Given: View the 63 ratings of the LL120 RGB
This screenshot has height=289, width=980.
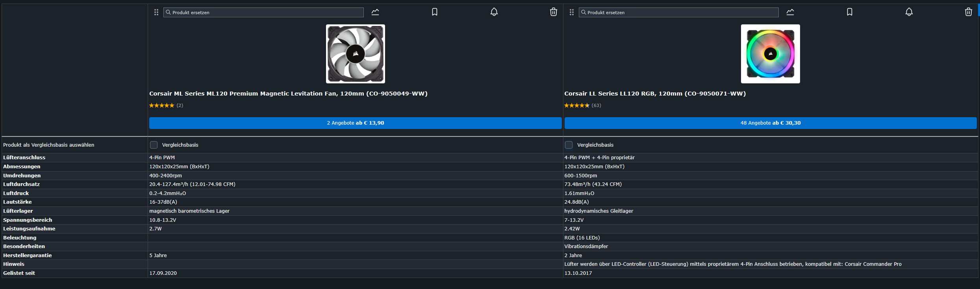Looking at the screenshot, I should pos(583,105).
